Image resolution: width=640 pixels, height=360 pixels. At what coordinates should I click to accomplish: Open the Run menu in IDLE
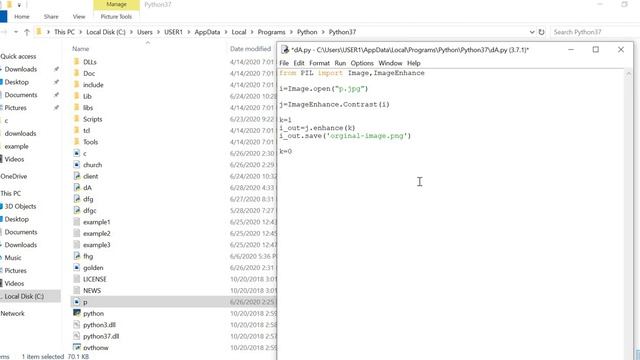click(x=340, y=63)
